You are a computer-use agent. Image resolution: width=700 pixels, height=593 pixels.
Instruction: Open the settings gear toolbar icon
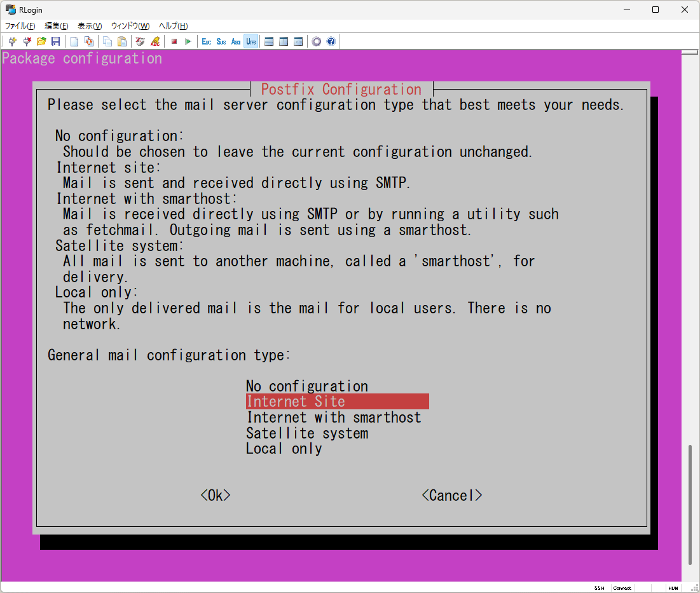[x=316, y=41]
